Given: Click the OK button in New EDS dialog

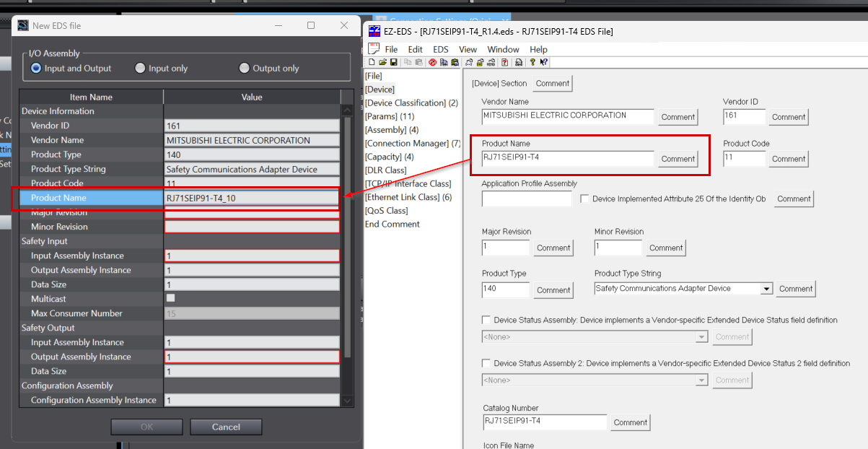Looking at the screenshot, I should (x=146, y=427).
